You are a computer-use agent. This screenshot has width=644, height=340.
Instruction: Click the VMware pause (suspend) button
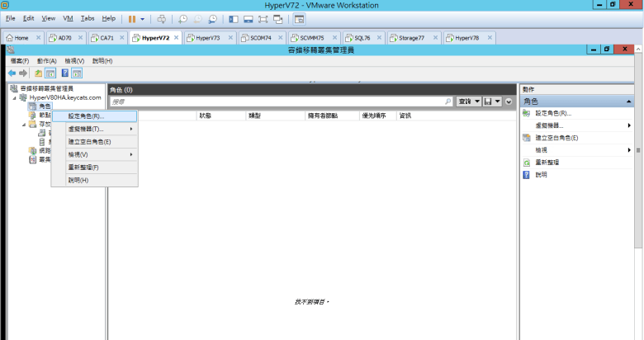click(132, 18)
